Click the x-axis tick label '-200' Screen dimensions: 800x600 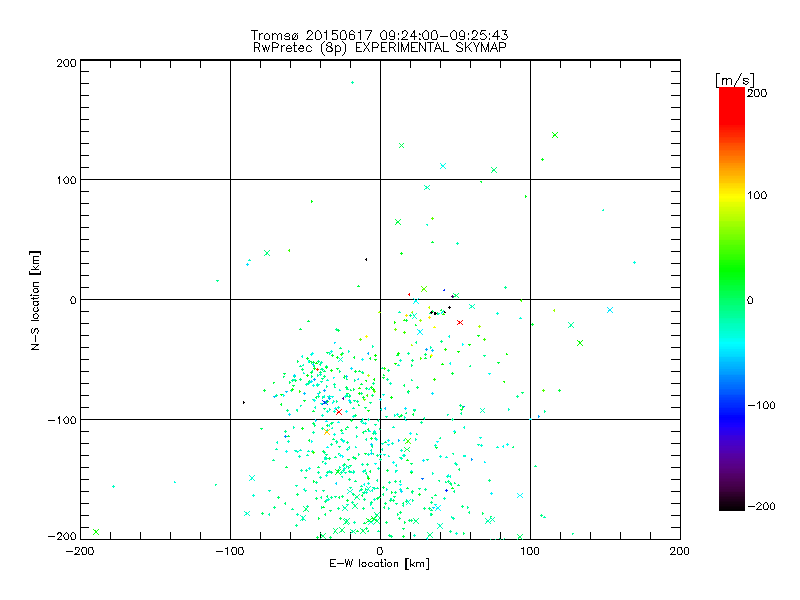[80, 551]
